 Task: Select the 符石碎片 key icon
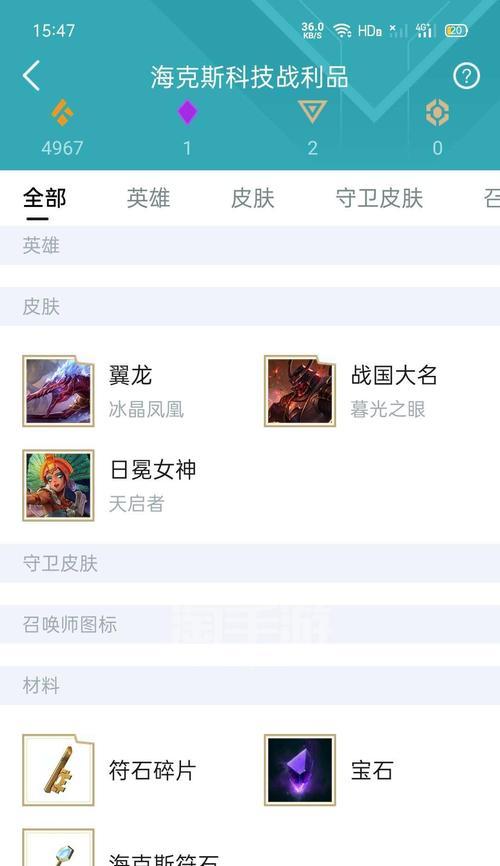click(x=58, y=770)
